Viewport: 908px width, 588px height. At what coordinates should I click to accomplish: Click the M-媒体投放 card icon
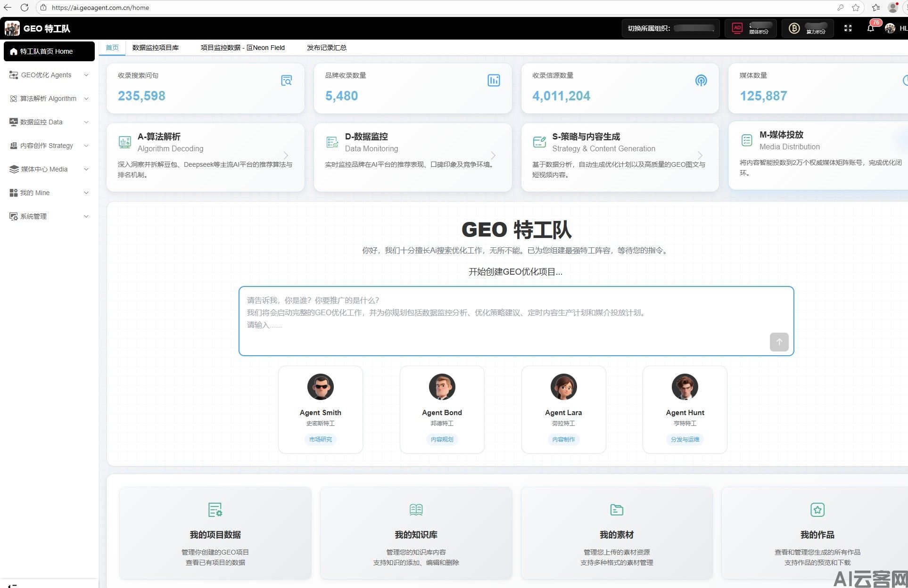tap(747, 140)
